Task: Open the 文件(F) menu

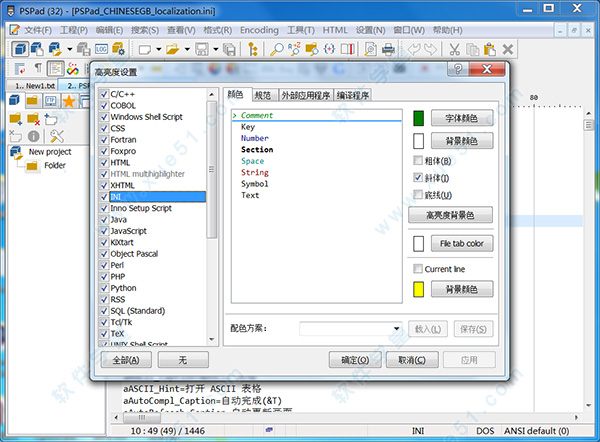Action: click(38, 30)
